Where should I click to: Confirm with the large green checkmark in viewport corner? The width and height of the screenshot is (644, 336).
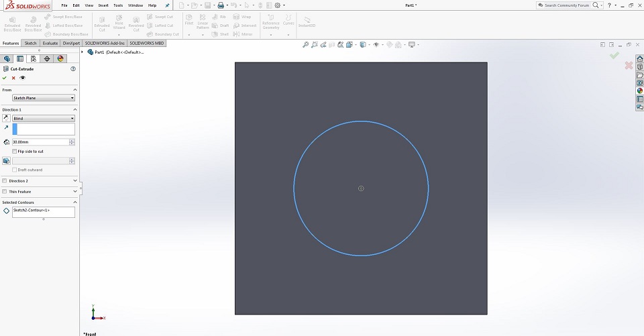click(614, 56)
